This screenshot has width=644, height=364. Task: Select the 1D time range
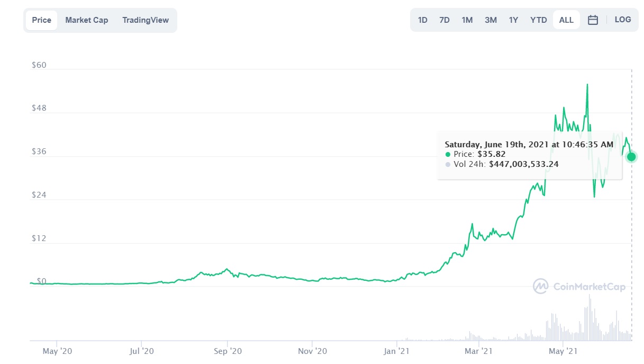(x=423, y=20)
